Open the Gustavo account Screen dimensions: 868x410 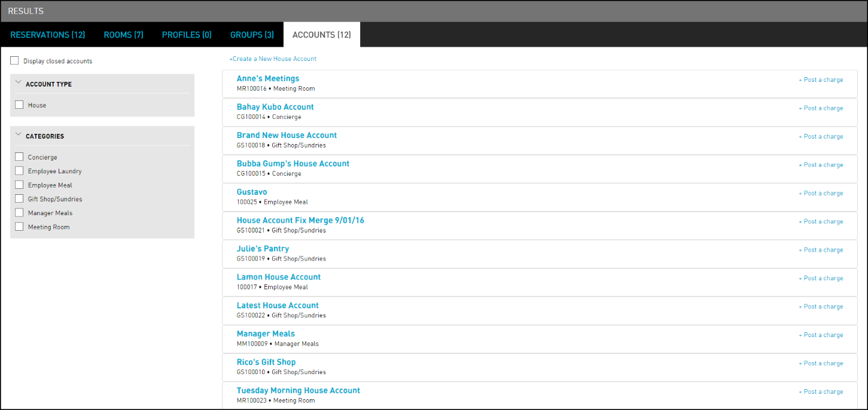click(252, 192)
